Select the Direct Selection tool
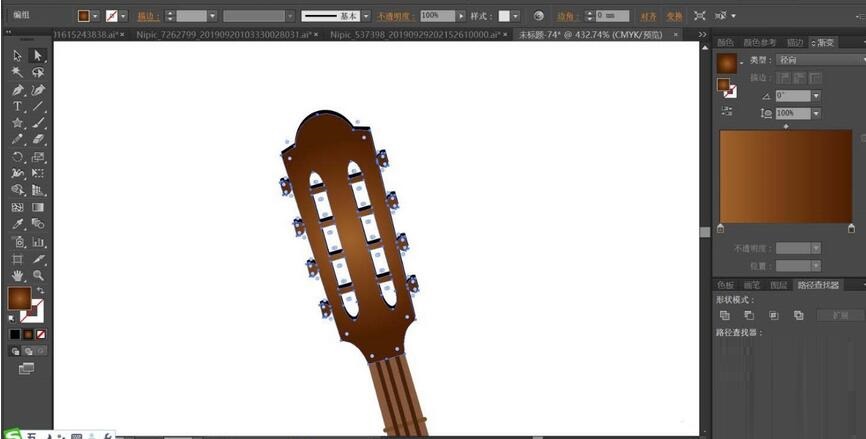 38,56
